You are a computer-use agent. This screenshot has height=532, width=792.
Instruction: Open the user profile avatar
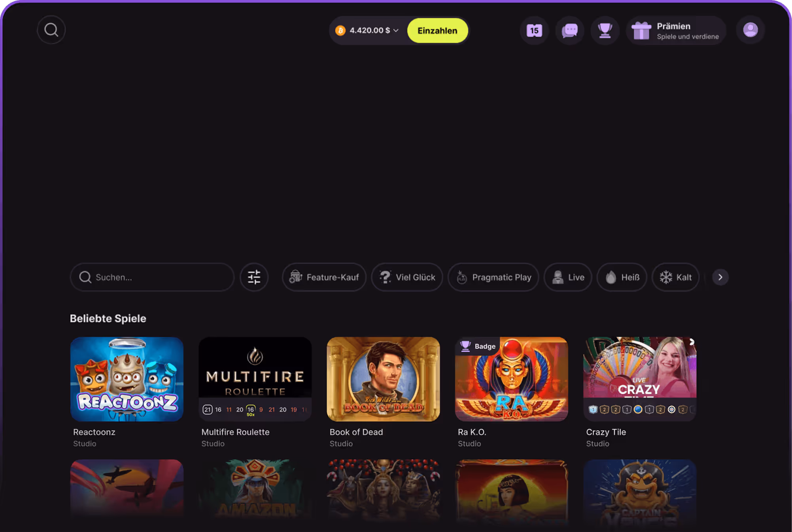[750, 30]
